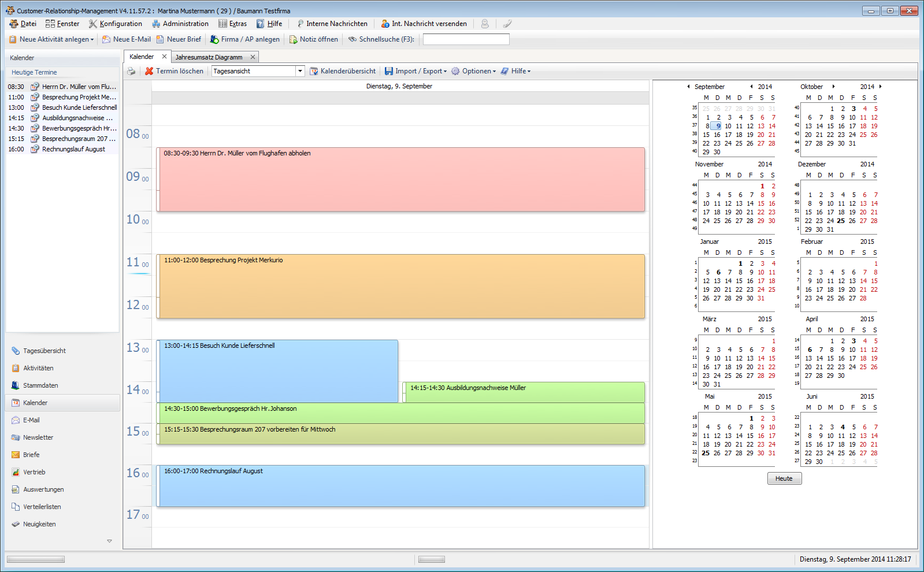
Task: Click the Heute button below the mini calendars
Action: click(784, 478)
